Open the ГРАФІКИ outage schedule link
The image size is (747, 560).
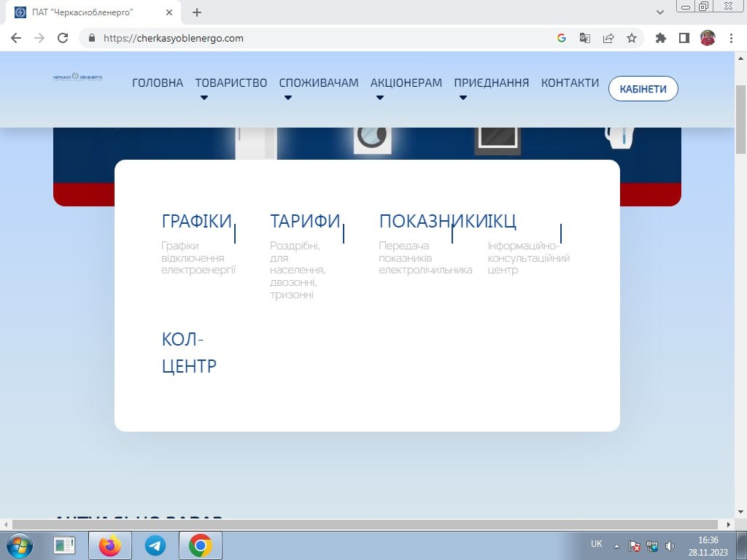pos(196,222)
